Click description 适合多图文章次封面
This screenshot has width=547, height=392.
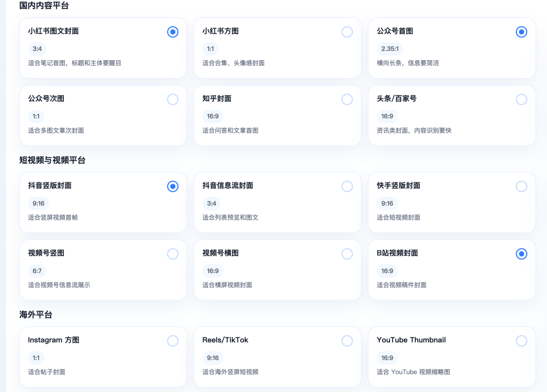pyautogui.click(x=56, y=131)
